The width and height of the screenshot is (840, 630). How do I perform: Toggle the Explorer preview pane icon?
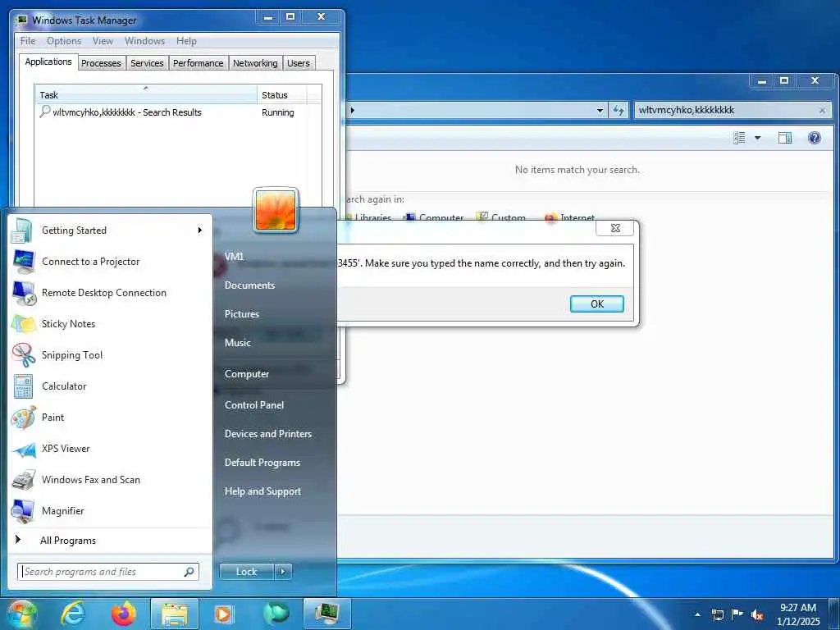[x=785, y=138]
